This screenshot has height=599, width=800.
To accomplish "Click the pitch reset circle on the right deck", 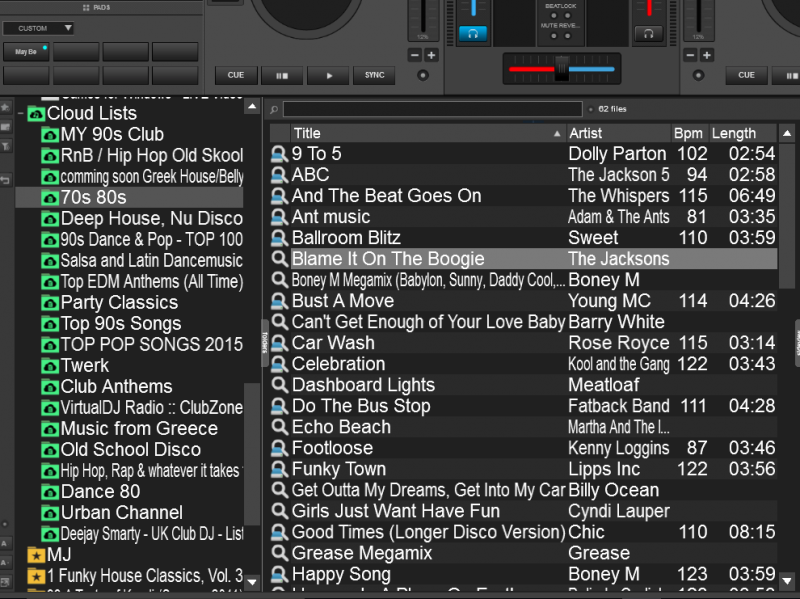I will [698, 76].
